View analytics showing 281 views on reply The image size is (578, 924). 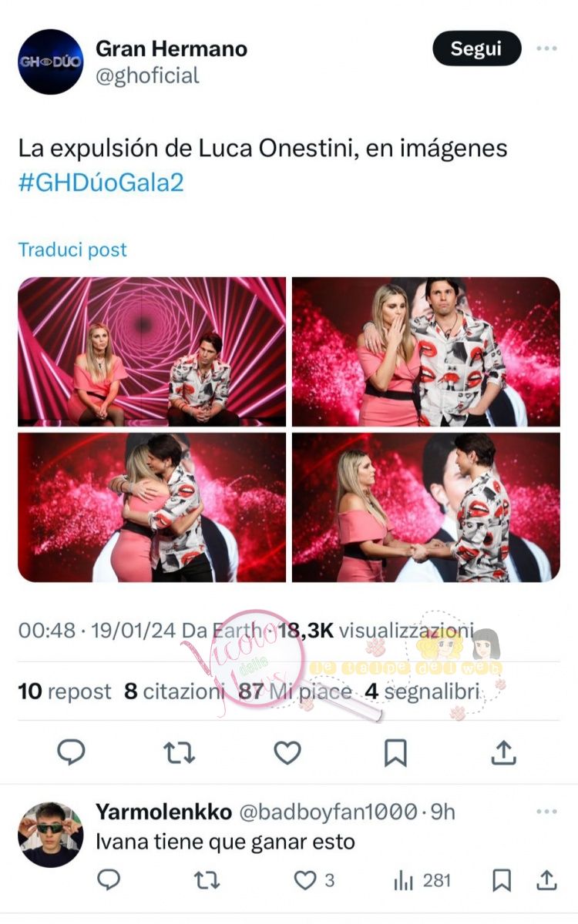pyautogui.click(x=422, y=880)
